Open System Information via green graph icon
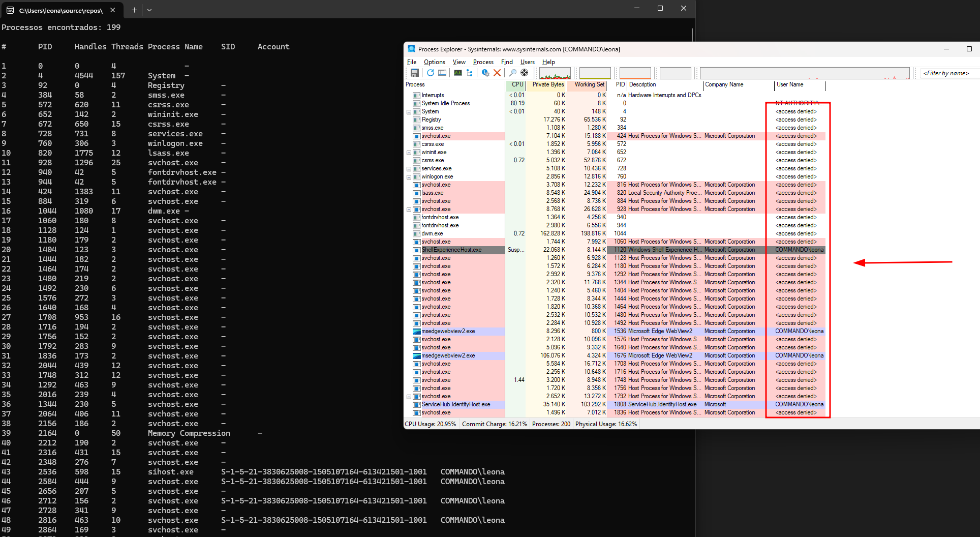This screenshot has width=980, height=537. 458,73
